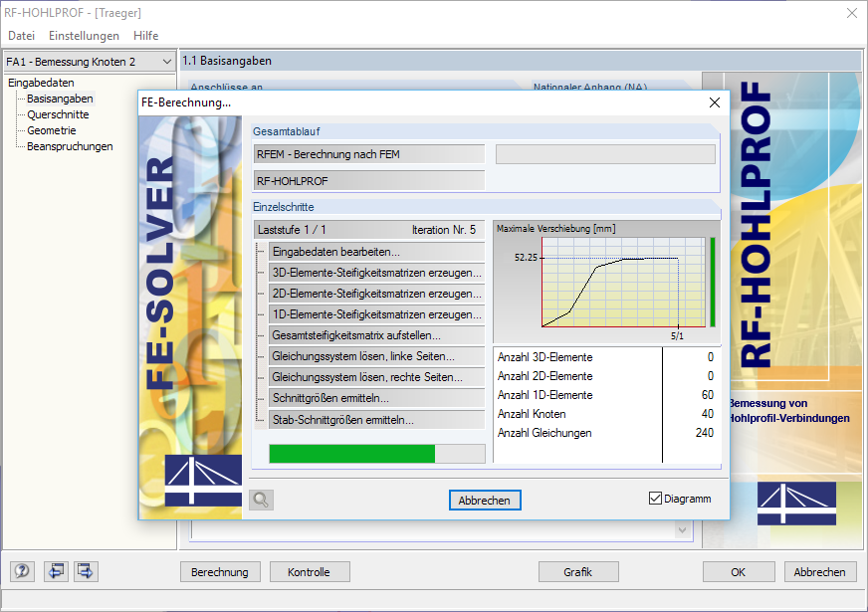The image size is (868, 612).
Task: Close the RF-HOHLPROF main window
Action: (852, 13)
